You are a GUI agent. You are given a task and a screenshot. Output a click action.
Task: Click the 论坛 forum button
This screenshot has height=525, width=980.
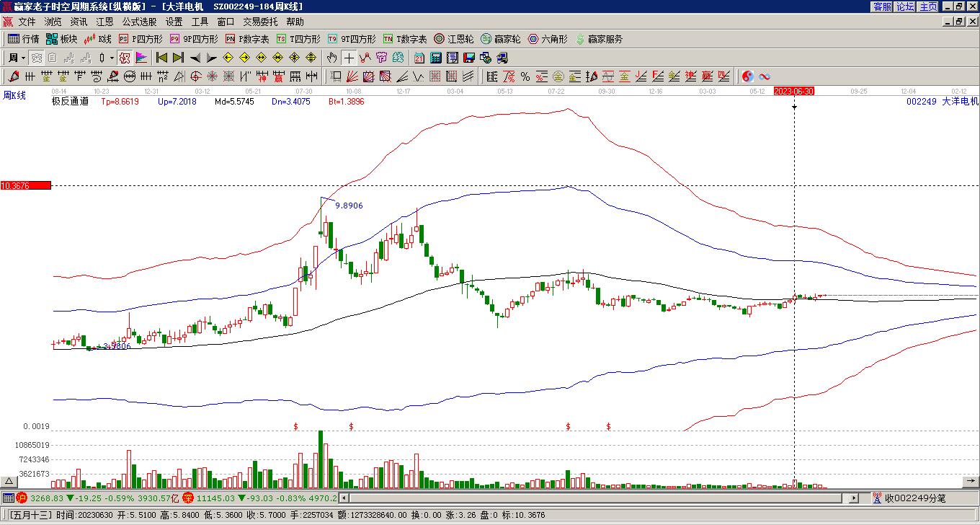(x=905, y=6)
